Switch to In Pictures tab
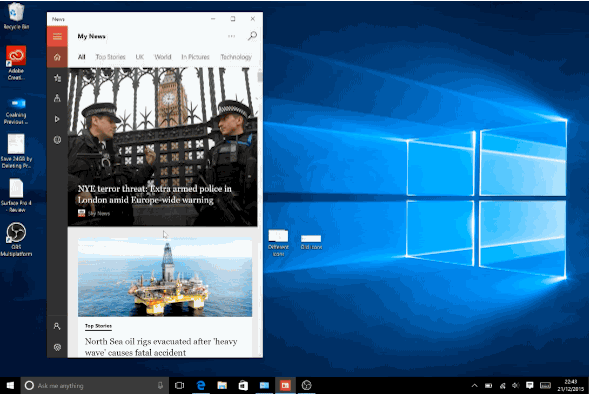Screen dimensions: 590x394 click(x=195, y=57)
